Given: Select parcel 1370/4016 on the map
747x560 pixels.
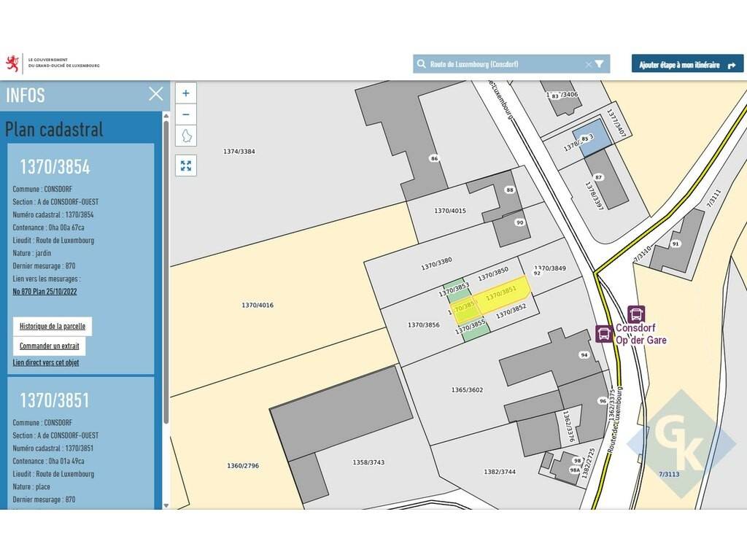Looking at the screenshot, I should pos(258,306).
